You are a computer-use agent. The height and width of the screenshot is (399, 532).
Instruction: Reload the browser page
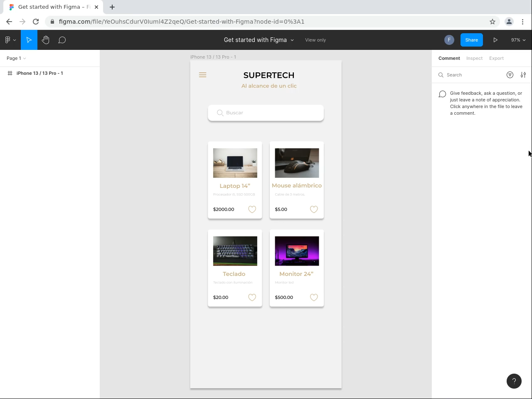coord(36,22)
